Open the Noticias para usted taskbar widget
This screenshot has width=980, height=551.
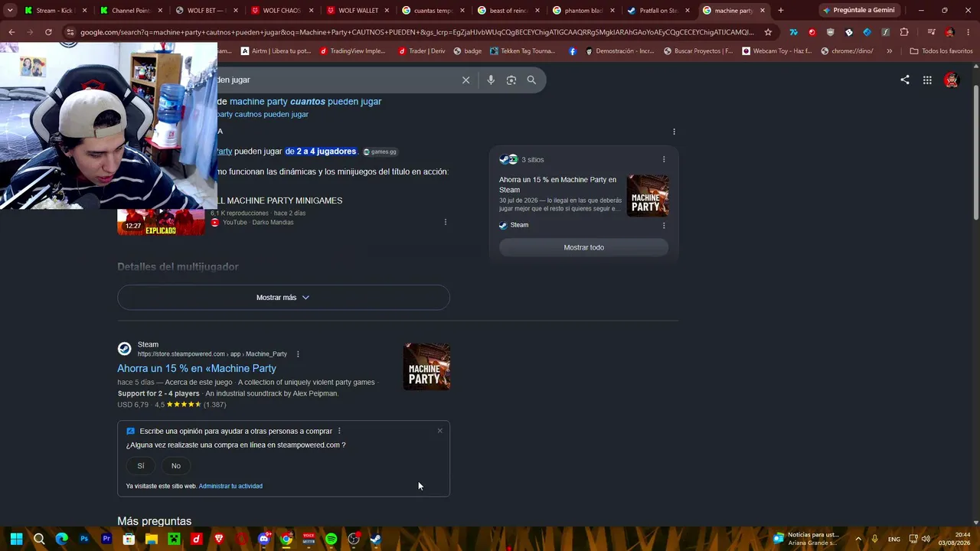tap(806, 539)
